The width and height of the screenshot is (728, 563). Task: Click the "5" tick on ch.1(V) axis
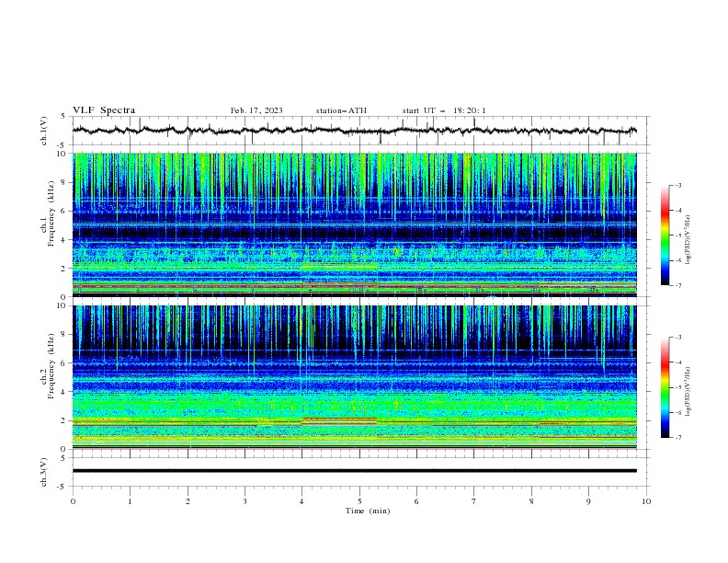[63, 116]
